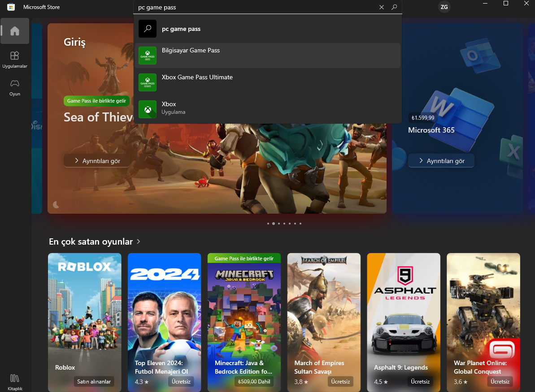Open Minecraft Java & Bedrock card

(x=244, y=322)
